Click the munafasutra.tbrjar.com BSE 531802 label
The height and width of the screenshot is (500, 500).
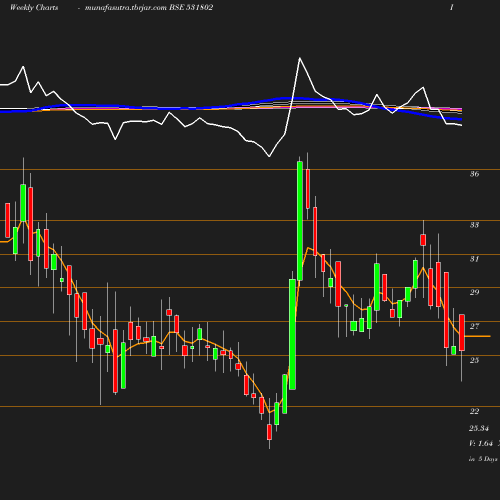point(149,8)
